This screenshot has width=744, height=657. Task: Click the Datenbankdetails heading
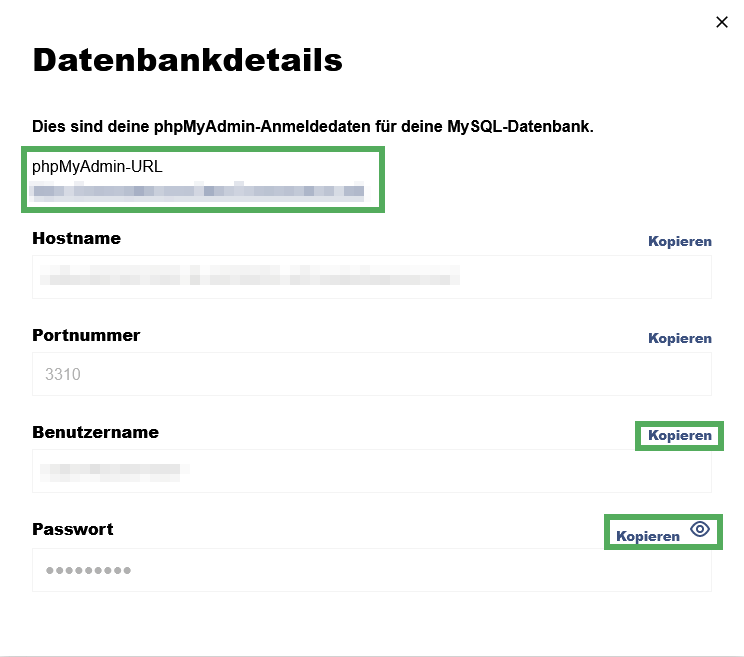pos(187,60)
